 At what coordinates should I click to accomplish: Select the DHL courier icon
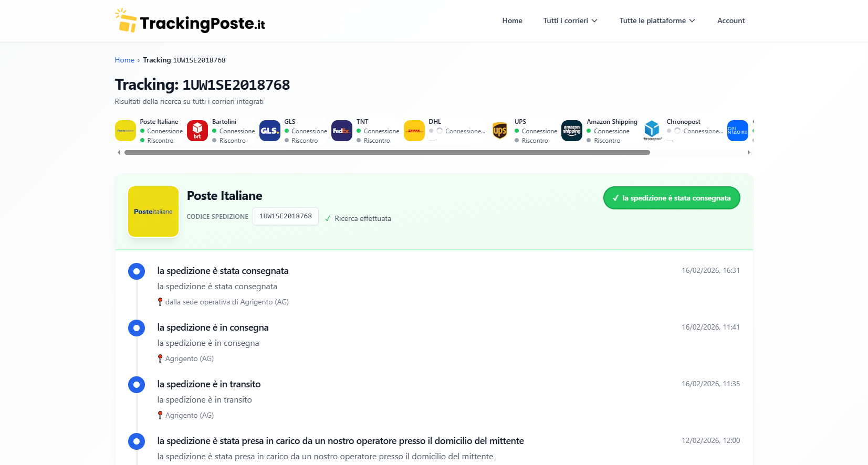tap(414, 131)
